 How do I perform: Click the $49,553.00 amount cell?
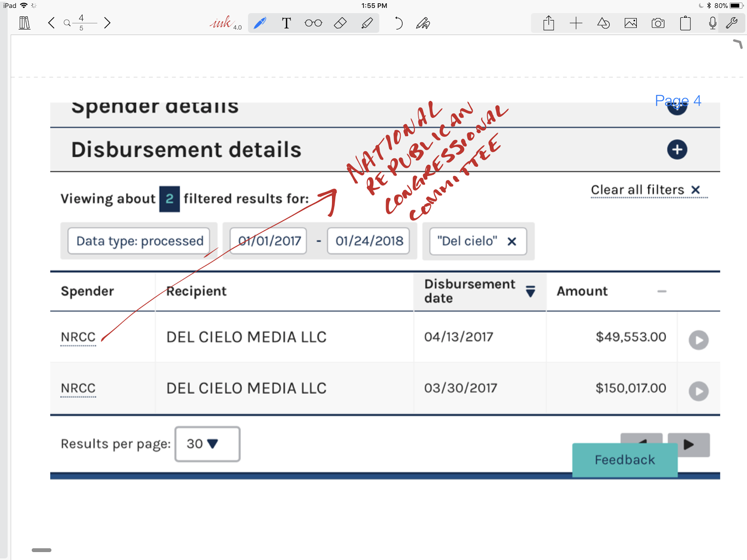point(631,337)
